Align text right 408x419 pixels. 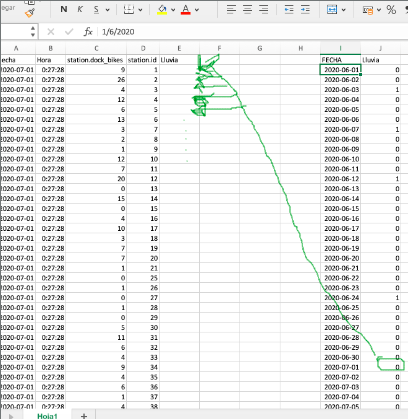[263, 9]
